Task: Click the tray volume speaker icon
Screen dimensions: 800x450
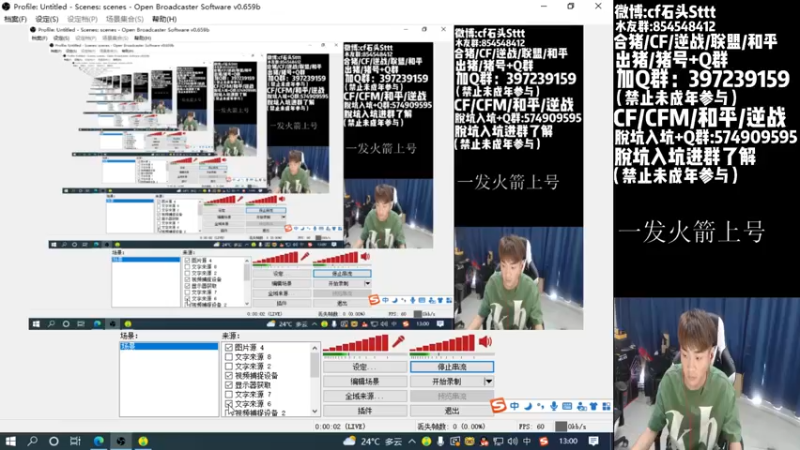Action: click(513, 441)
